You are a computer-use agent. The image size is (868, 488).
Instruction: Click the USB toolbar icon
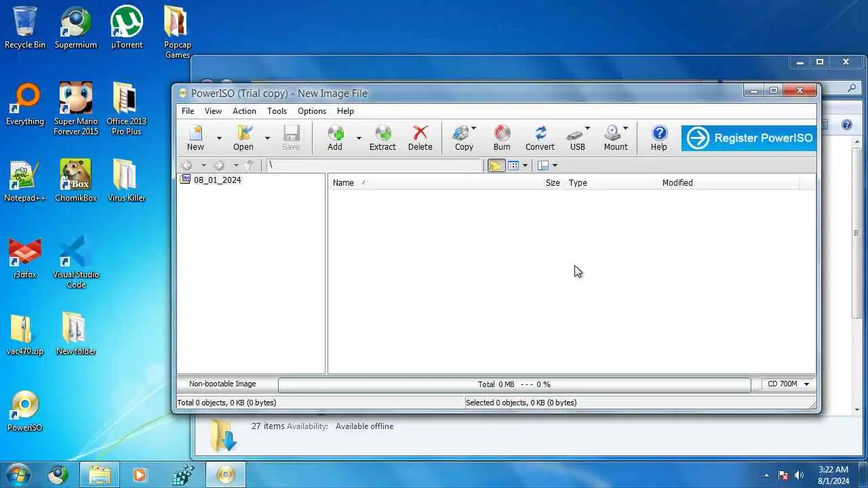click(x=577, y=138)
